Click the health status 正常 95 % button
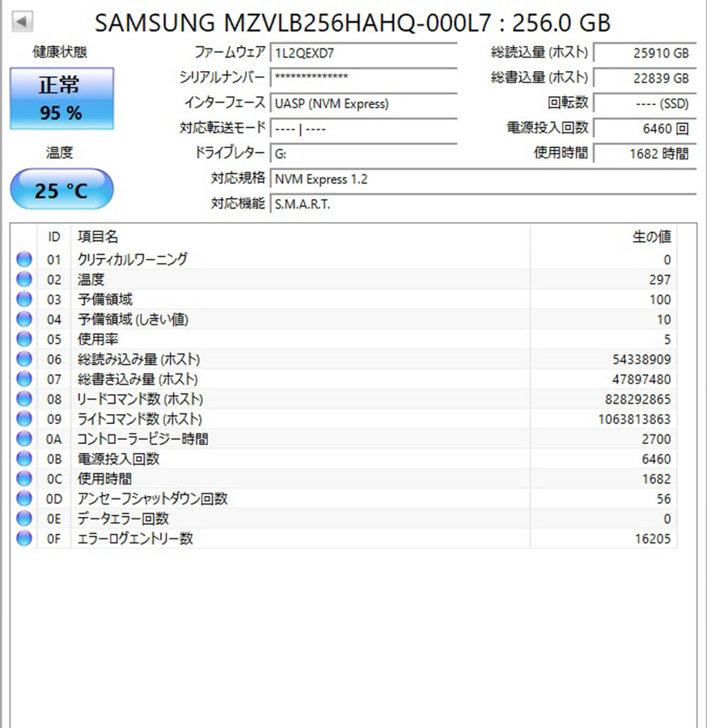707x728 pixels. [x=61, y=99]
